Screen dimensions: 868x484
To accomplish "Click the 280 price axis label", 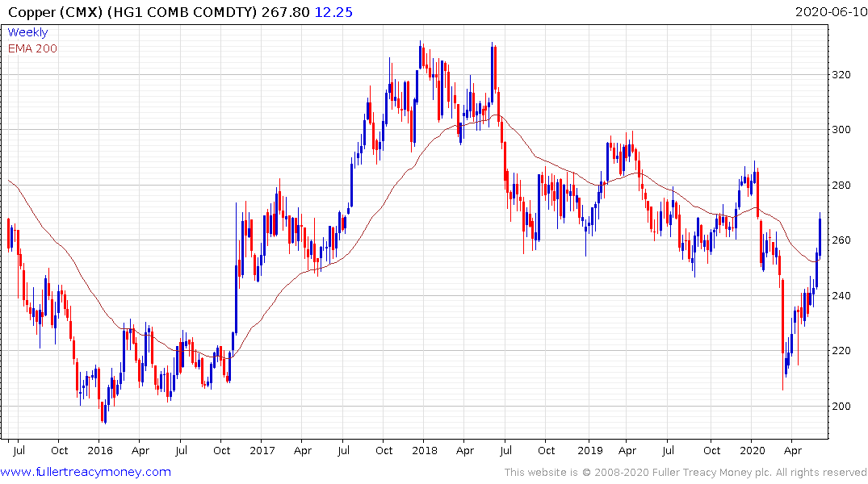I will [841, 186].
